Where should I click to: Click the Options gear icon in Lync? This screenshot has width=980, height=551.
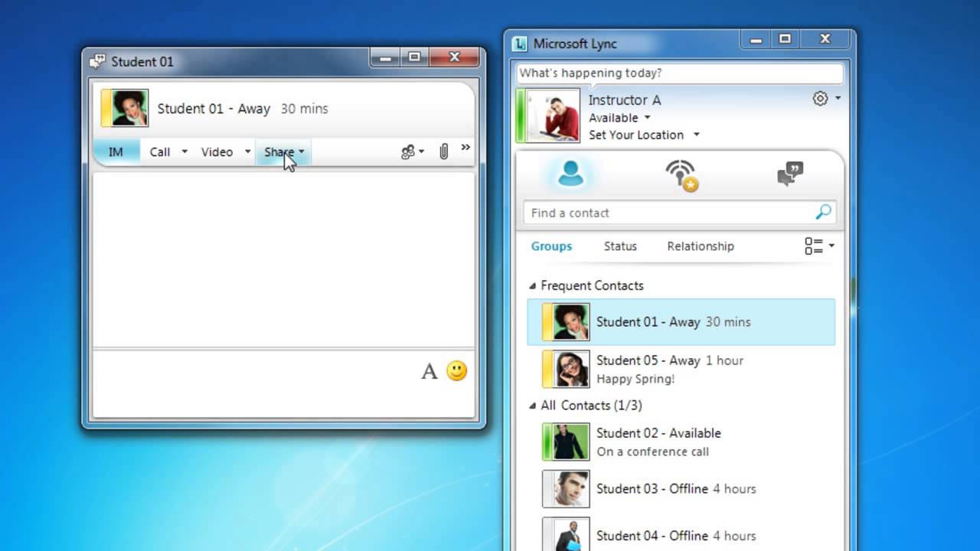click(820, 99)
